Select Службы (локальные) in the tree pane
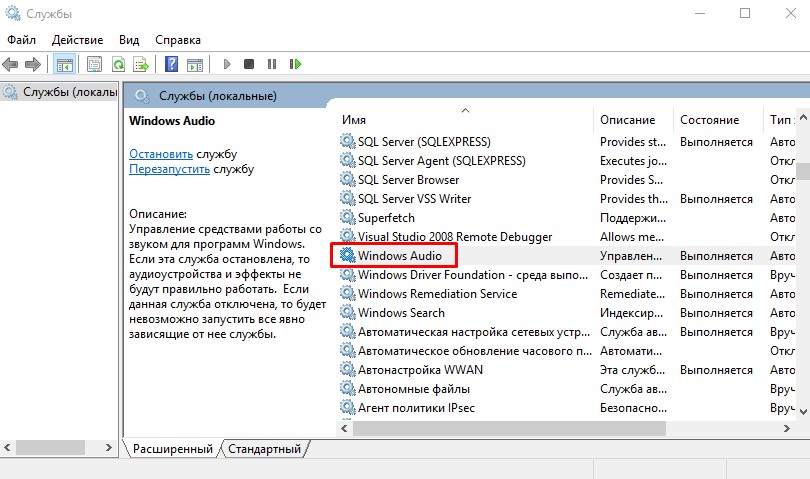This screenshot has height=479, width=810. [60, 92]
